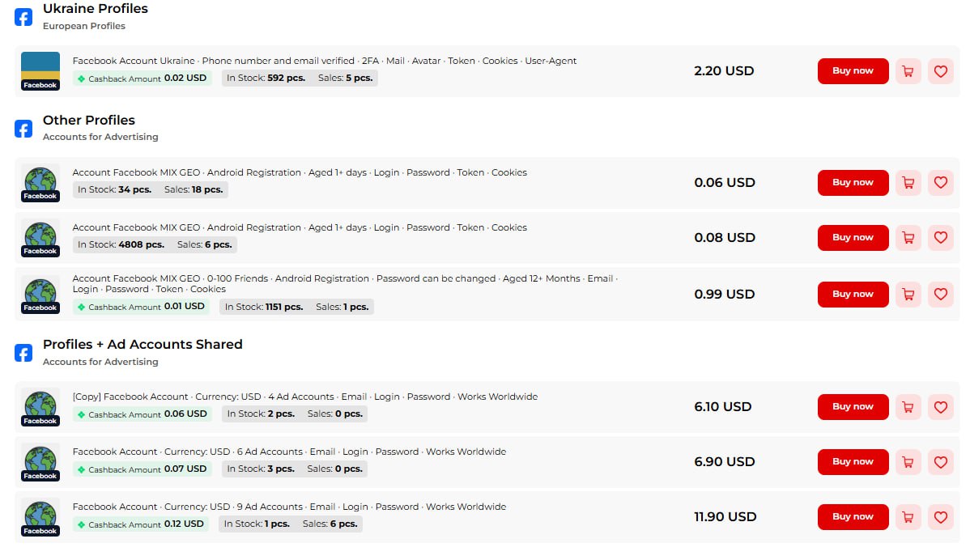Image resolution: width=970 pixels, height=560 pixels.
Task: Click the Ukraine flag Facebook thumbnail
Action: [40, 71]
